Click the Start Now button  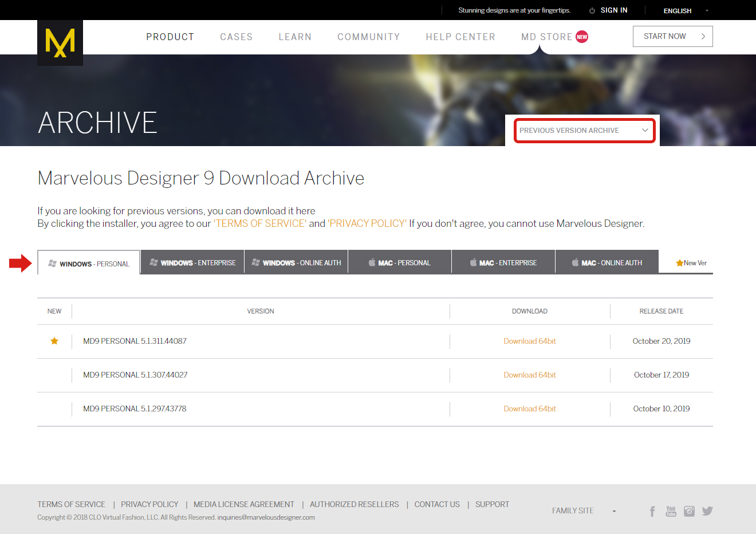coord(673,36)
